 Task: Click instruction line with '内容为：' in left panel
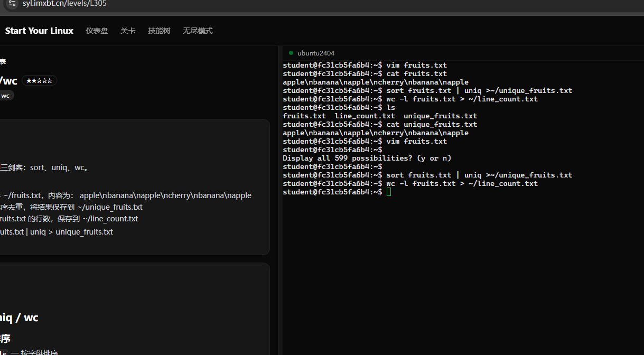(x=126, y=195)
